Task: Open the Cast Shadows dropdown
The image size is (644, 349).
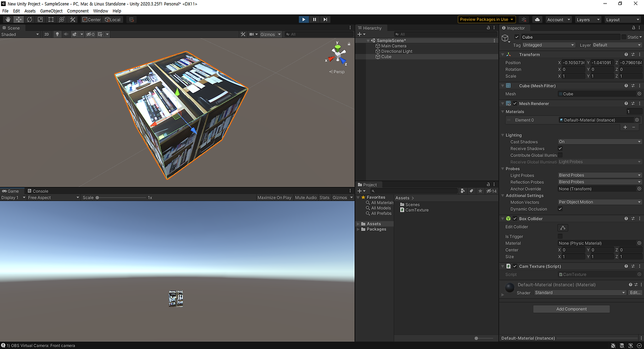Action: [599, 142]
